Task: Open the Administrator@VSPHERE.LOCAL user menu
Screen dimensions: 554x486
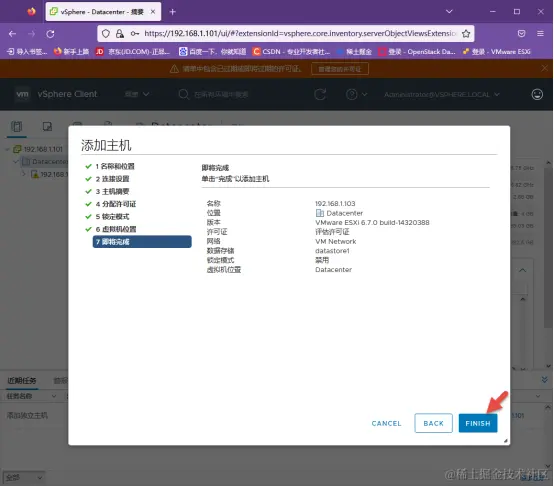Action: (x=442, y=94)
